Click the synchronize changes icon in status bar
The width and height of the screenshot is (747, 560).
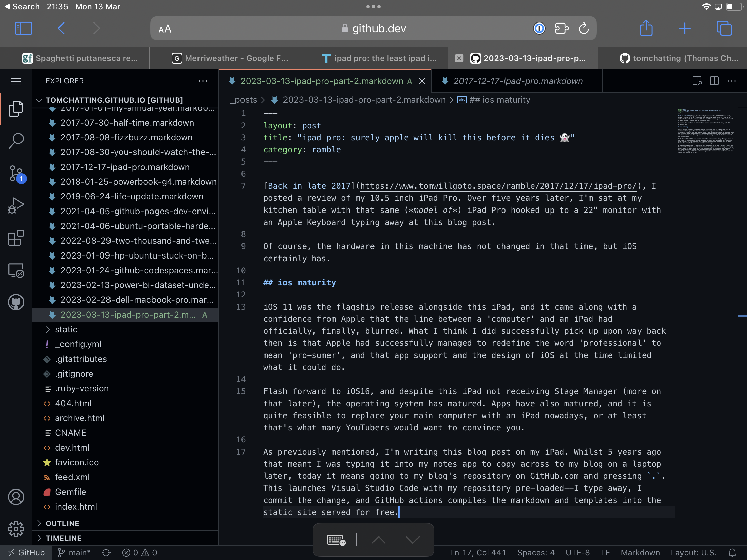(x=106, y=553)
